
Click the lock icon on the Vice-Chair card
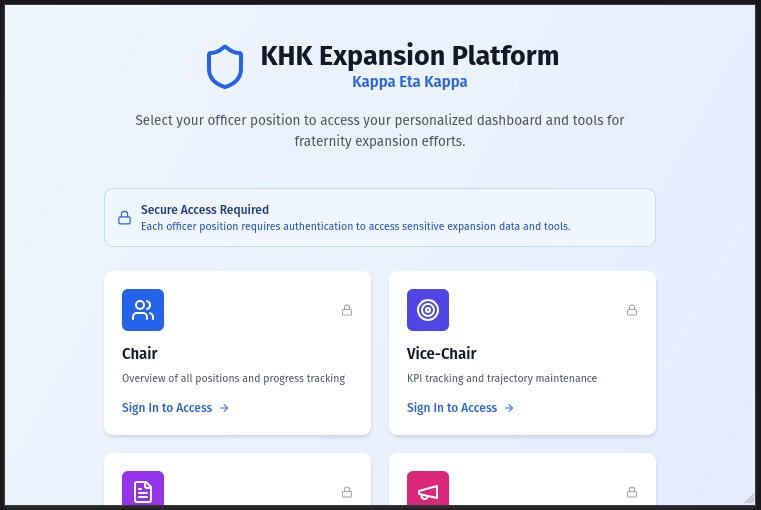[632, 310]
